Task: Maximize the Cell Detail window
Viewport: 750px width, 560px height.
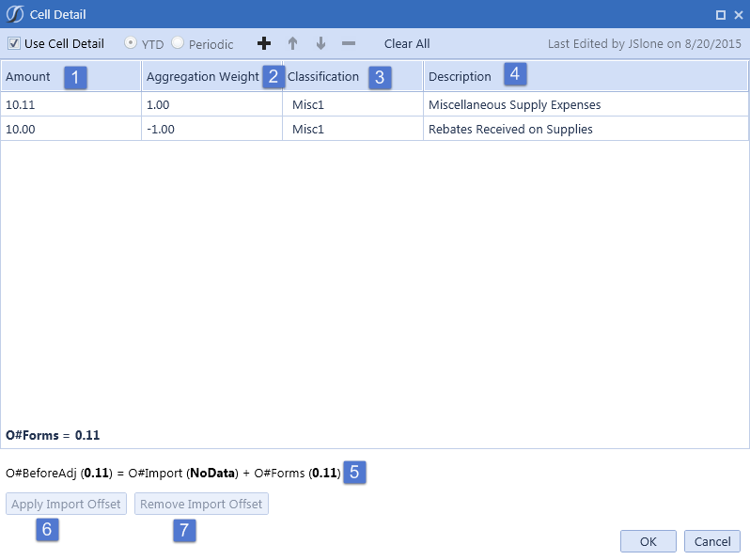Action: coord(720,15)
